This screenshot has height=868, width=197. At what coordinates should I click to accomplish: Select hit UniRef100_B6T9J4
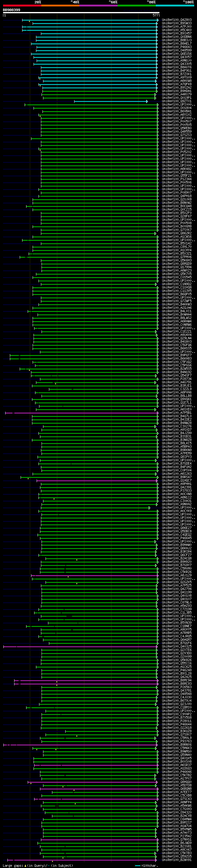point(177,700)
